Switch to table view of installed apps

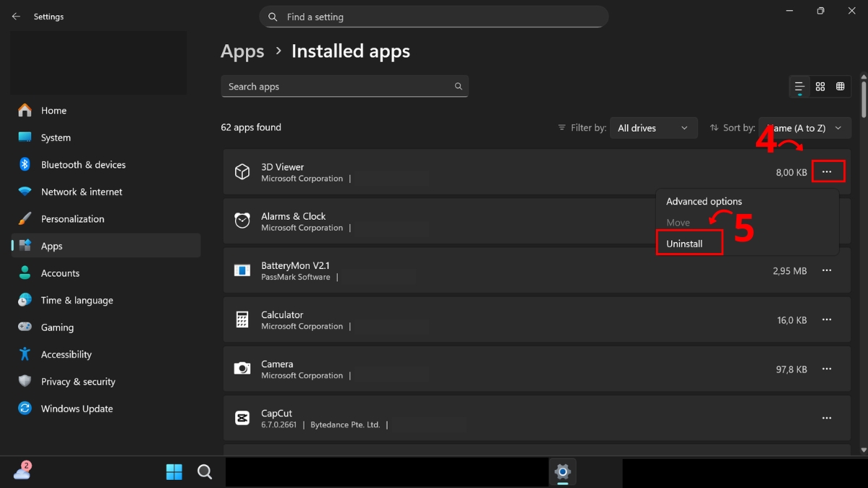[x=841, y=86]
